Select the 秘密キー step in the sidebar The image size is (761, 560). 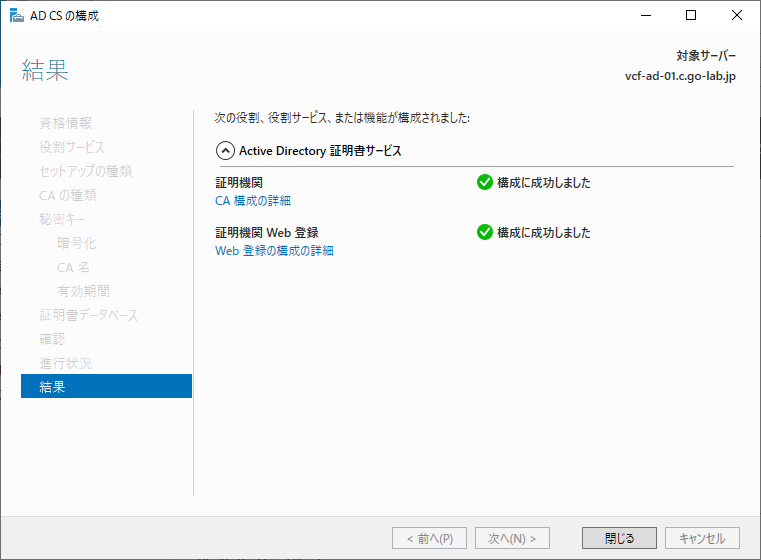[62, 219]
